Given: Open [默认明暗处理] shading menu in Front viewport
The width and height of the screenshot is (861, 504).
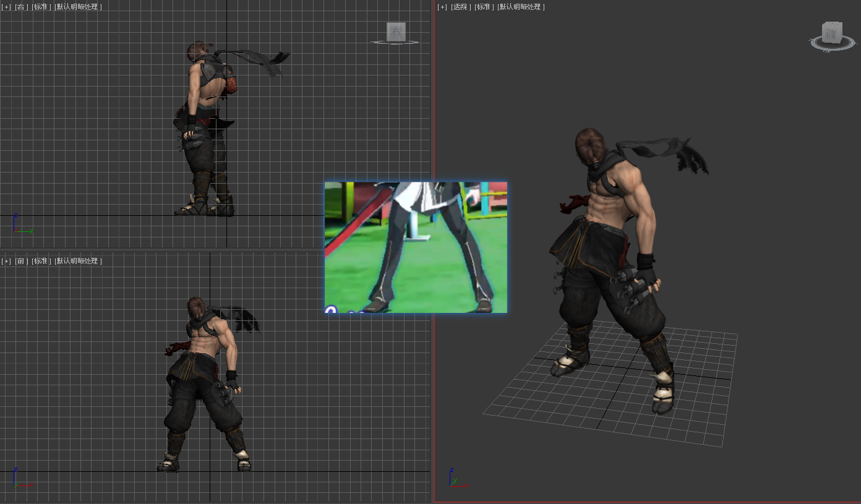Looking at the screenshot, I should [x=79, y=261].
